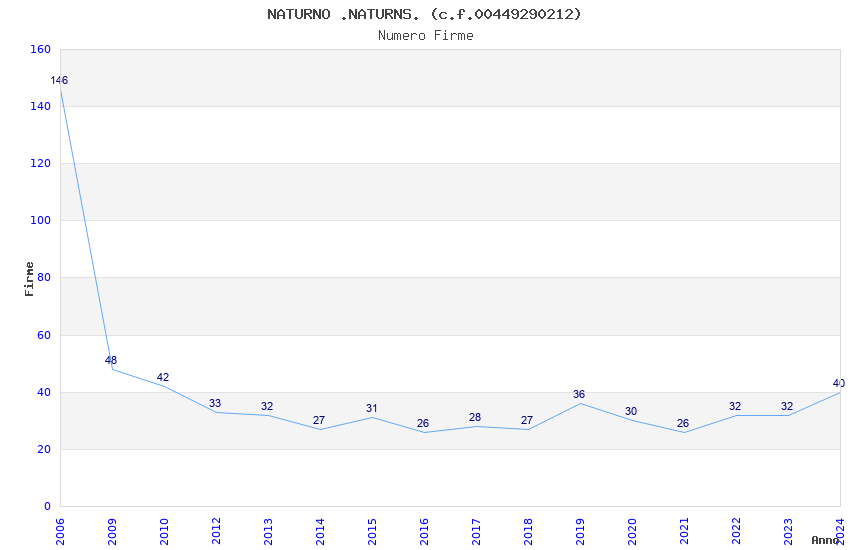Select the data label "32" for year 2023
The width and height of the screenshot is (850, 550).
click(787, 406)
